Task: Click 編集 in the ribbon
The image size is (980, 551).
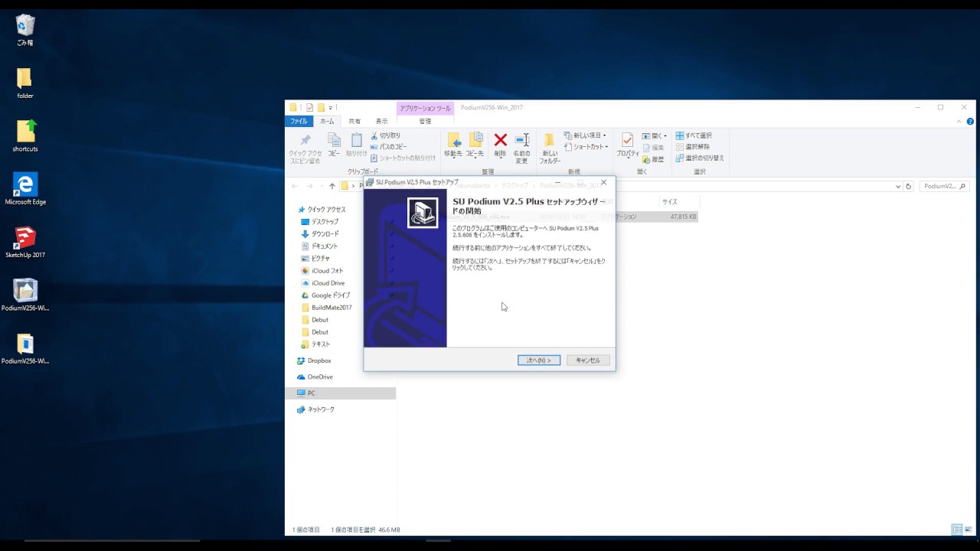Action: click(x=653, y=148)
